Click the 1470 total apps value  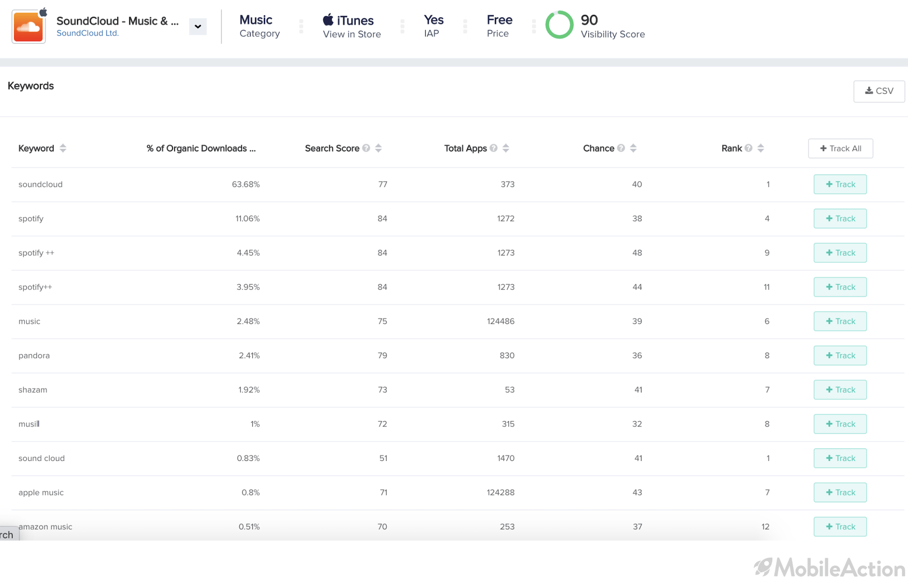(506, 458)
